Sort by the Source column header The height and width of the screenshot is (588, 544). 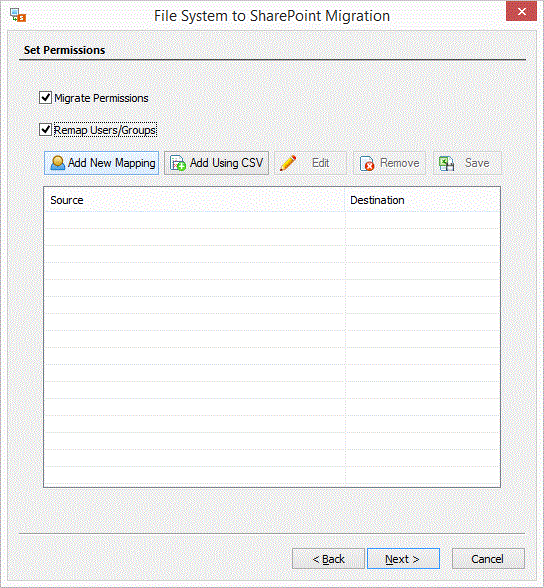coord(194,200)
